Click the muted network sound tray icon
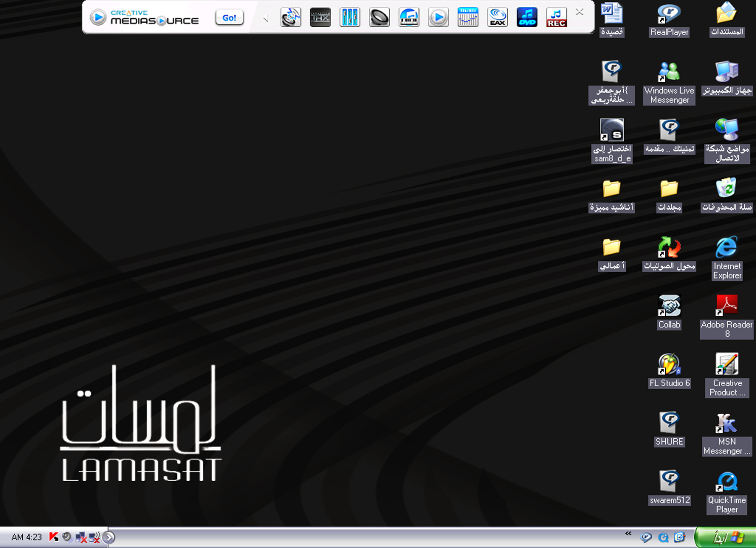The width and height of the screenshot is (756, 548). point(94,538)
